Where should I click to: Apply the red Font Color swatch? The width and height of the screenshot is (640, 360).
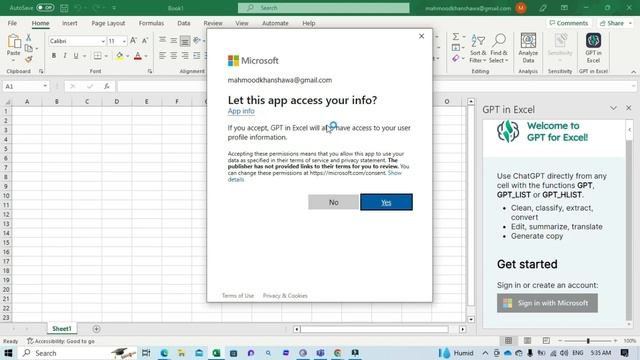138,56
